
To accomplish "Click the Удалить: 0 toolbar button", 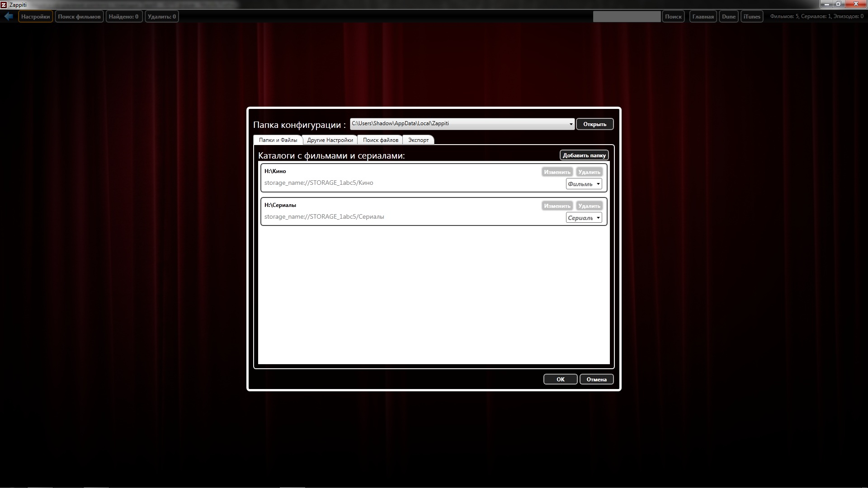I will [x=161, y=17].
